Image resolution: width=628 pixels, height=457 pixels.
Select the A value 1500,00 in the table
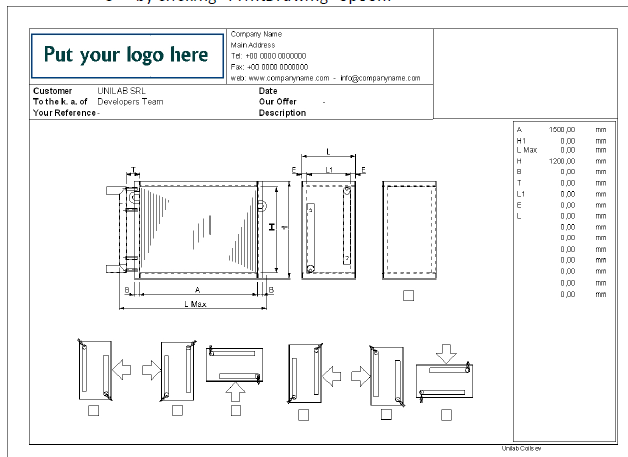click(562, 130)
